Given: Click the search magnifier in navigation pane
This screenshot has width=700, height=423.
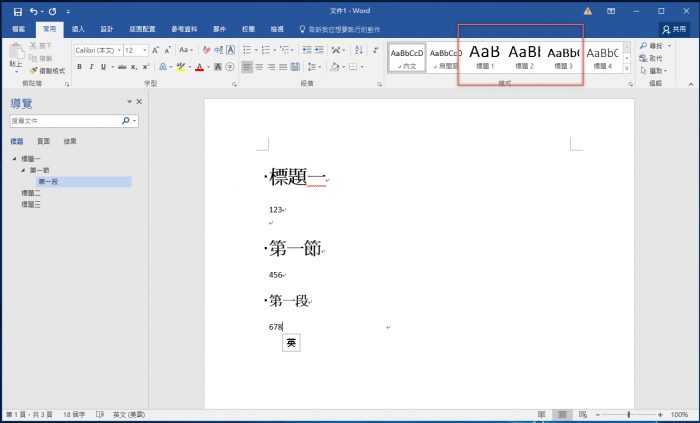Looking at the screenshot, I should tap(126, 120).
